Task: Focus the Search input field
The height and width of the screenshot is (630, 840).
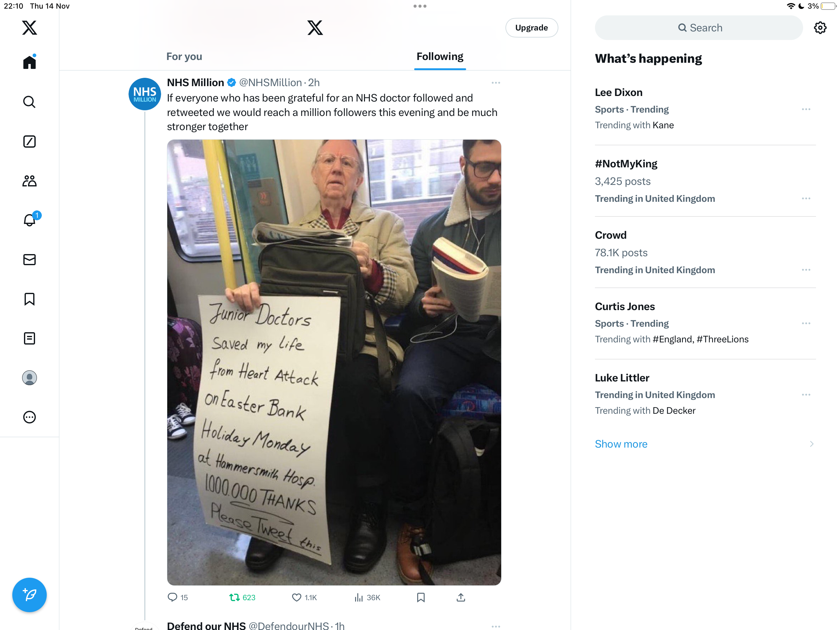Action: (x=699, y=28)
